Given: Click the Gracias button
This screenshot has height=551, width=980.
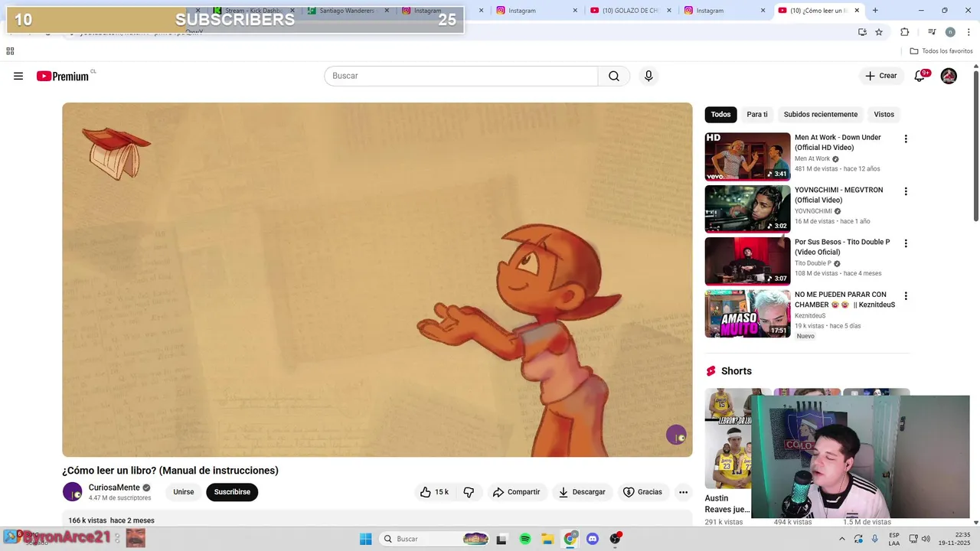Looking at the screenshot, I should click(x=642, y=492).
